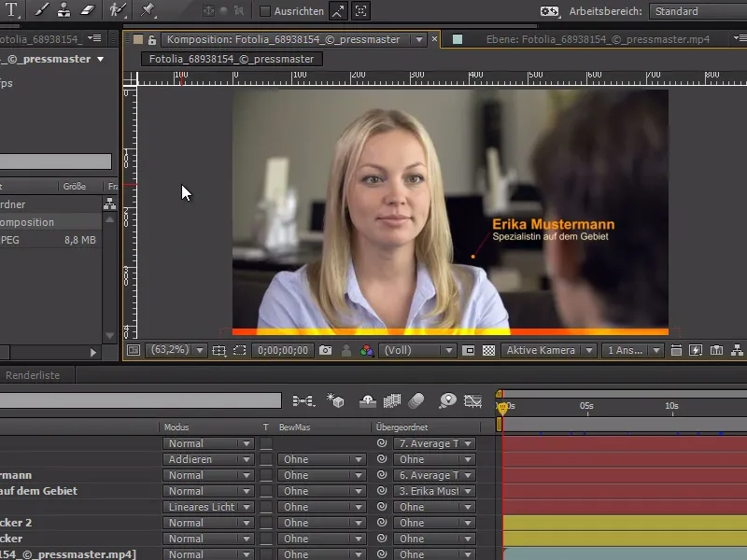Toggle T checkbox on 'auf dem Gebiet' row
Viewport: 747px width, 560px height.
tap(266, 491)
